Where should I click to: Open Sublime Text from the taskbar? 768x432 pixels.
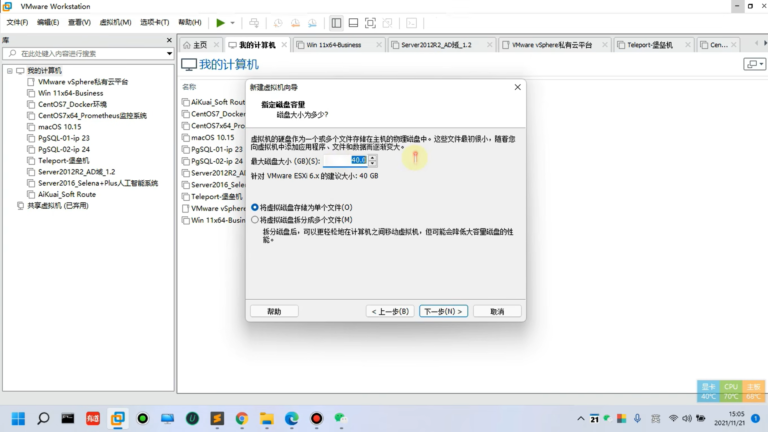point(217,419)
